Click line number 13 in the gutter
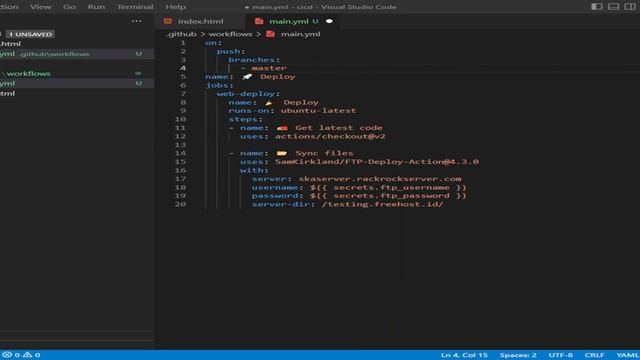Viewport: 640px width, 360px height. click(x=180, y=145)
